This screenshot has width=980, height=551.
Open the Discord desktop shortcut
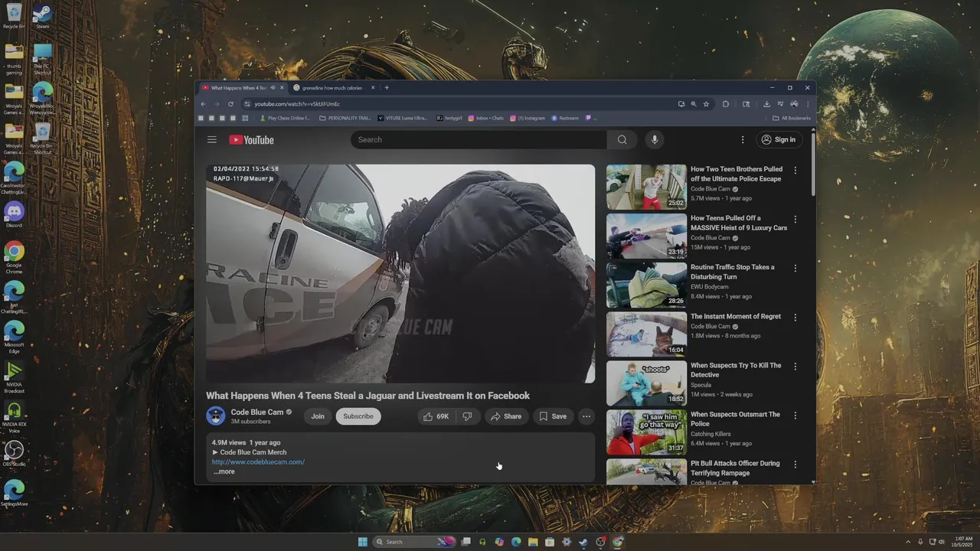click(x=14, y=214)
